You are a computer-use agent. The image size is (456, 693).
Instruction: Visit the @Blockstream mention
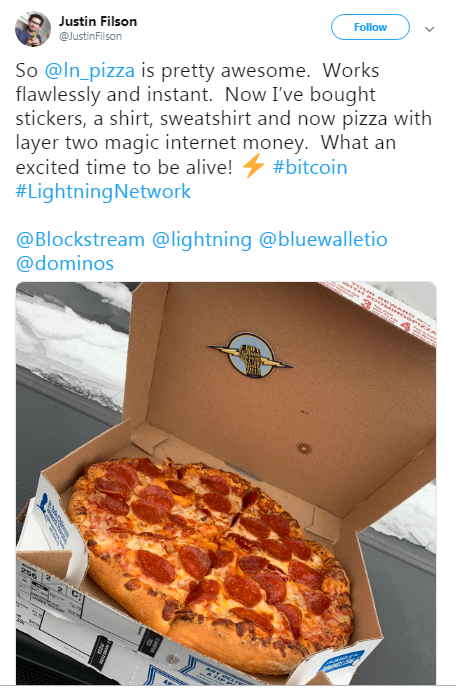coord(80,240)
